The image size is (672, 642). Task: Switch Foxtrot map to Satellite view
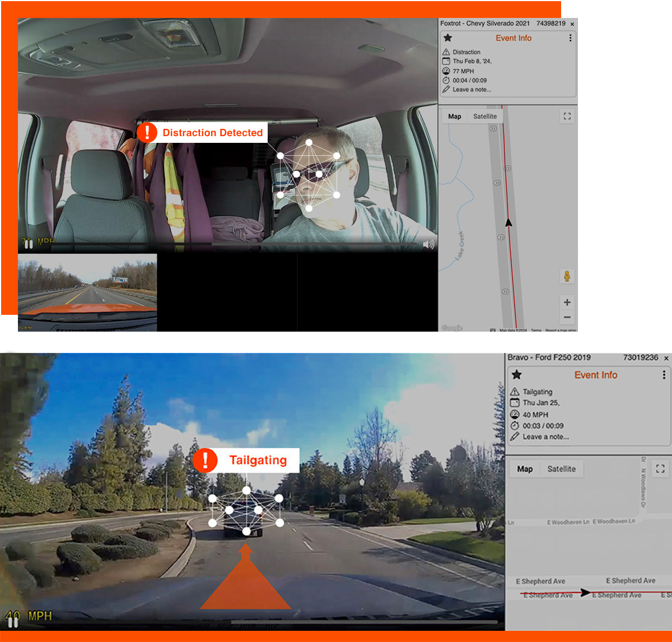[484, 116]
